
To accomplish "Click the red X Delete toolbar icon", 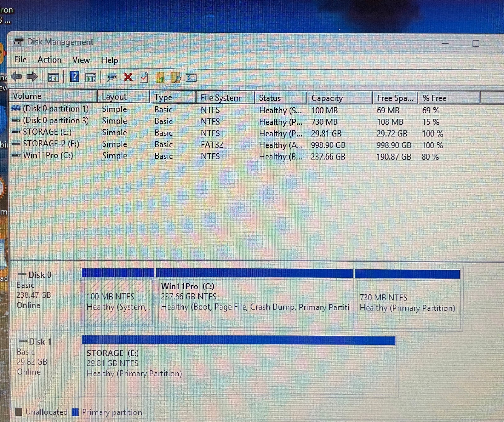I will coord(128,77).
